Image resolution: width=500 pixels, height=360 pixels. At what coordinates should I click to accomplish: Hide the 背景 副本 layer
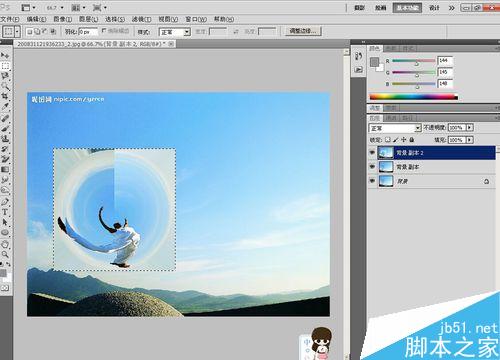coord(372,167)
